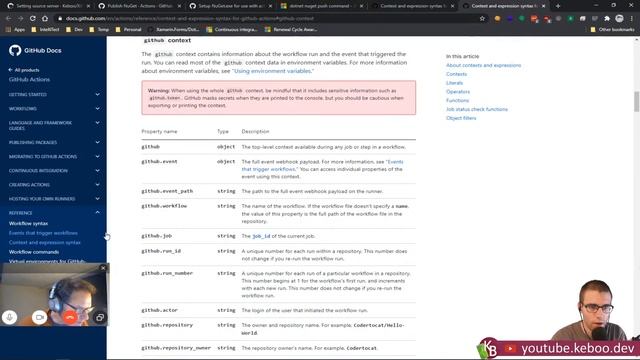This screenshot has width=640, height=360.
Task: Reload the current page
Action: (33, 18)
